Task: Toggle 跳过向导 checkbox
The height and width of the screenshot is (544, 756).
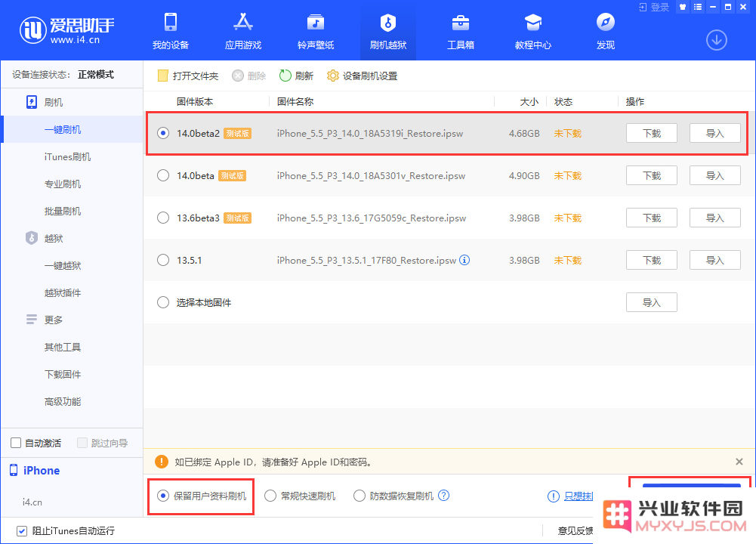Action: (x=82, y=443)
